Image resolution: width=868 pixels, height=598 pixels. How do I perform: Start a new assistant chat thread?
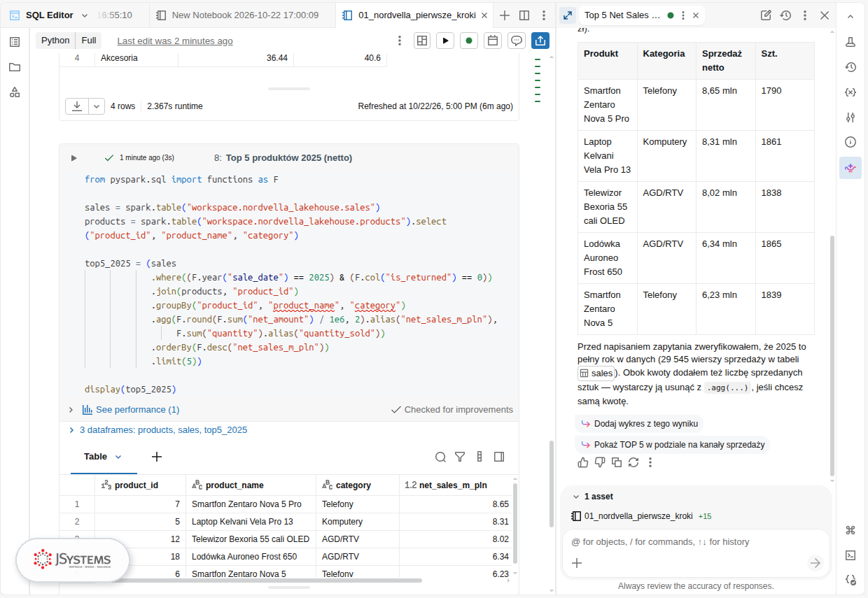tap(766, 15)
